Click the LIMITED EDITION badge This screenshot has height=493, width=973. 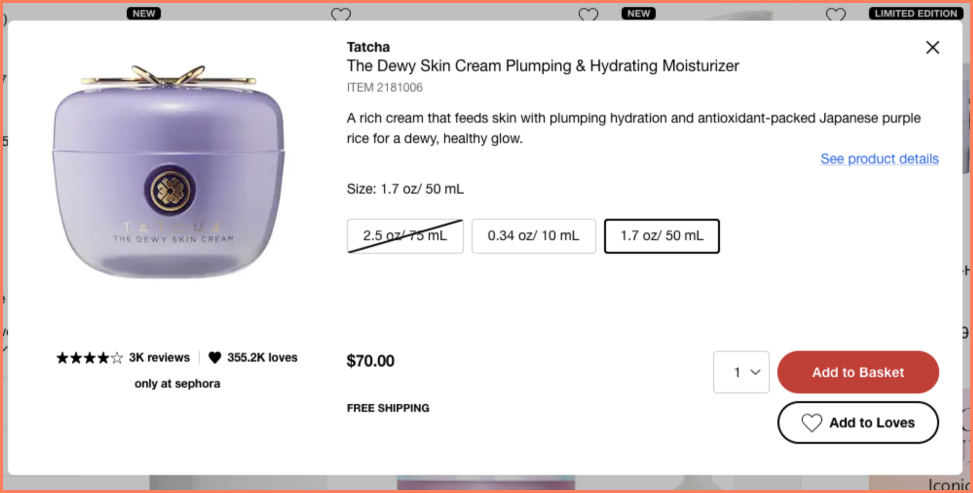pyautogui.click(x=915, y=13)
